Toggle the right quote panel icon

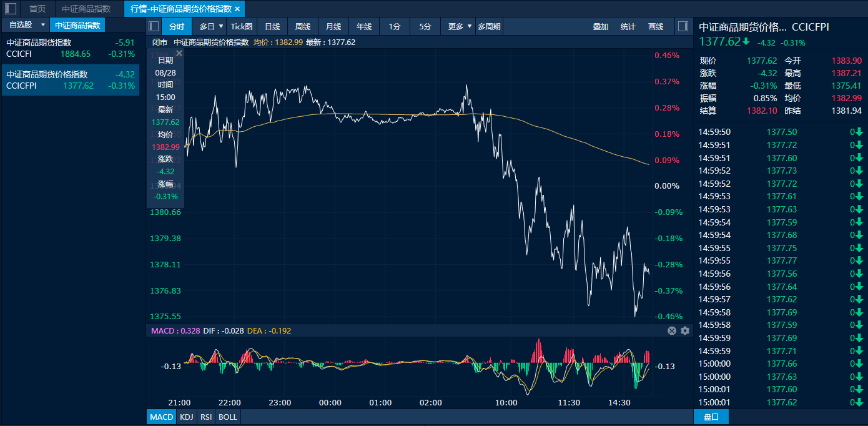(x=683, y=26)
